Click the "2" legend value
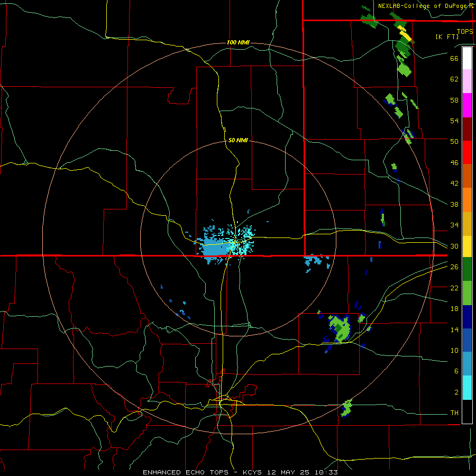Viewport: 476px width, 476px height. pyautogui.click(x=456, y=392)
